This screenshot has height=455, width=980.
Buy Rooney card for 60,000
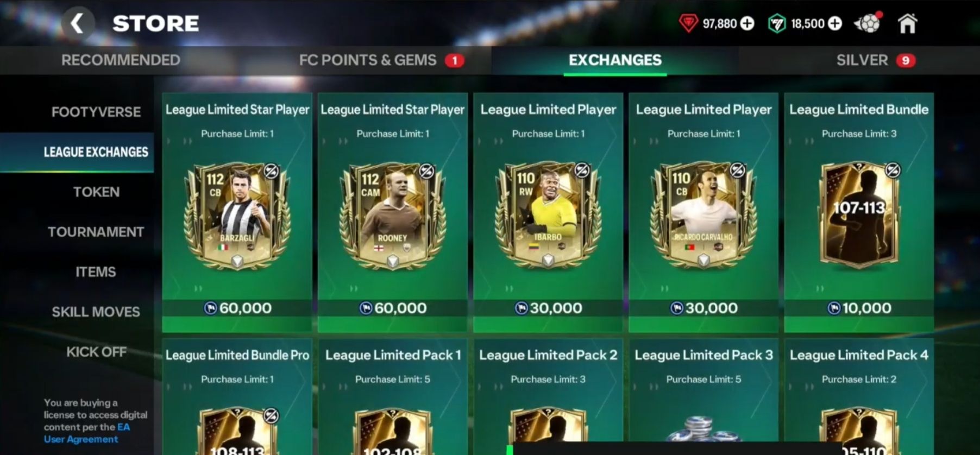pyautogui.click(x=393, y=308)
